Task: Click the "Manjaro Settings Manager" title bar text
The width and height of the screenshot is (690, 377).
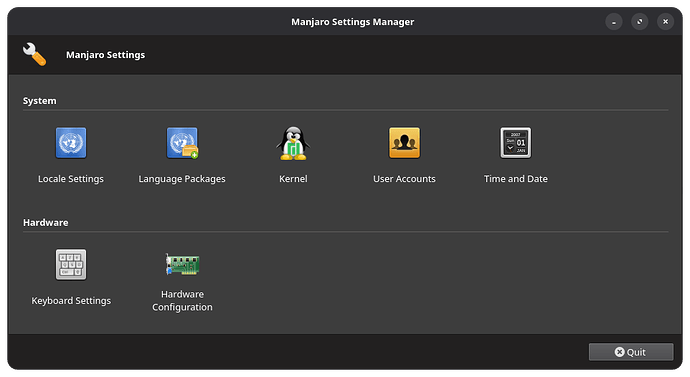Action: [x=352, y=22]
